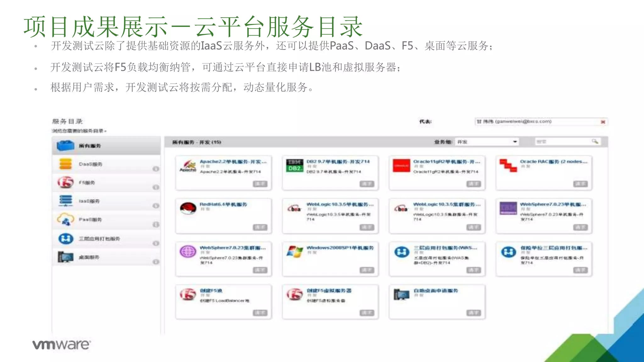Show info for F5服务 category
The height and width of the screenshot is (362, 644).
pos(156,187)
